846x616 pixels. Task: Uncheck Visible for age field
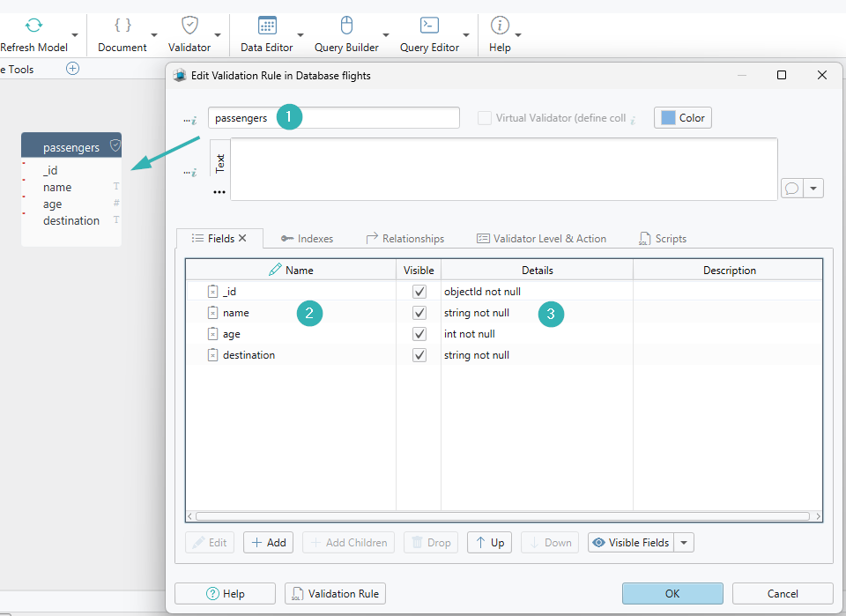[419, 333]
